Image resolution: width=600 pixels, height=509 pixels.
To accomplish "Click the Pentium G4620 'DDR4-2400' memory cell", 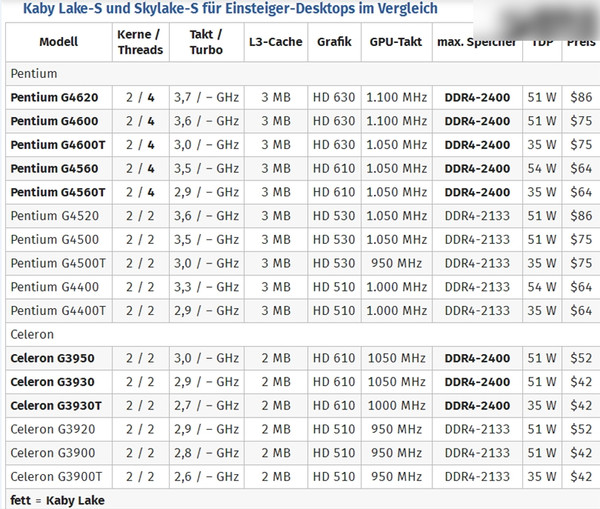I will point(477,97).
